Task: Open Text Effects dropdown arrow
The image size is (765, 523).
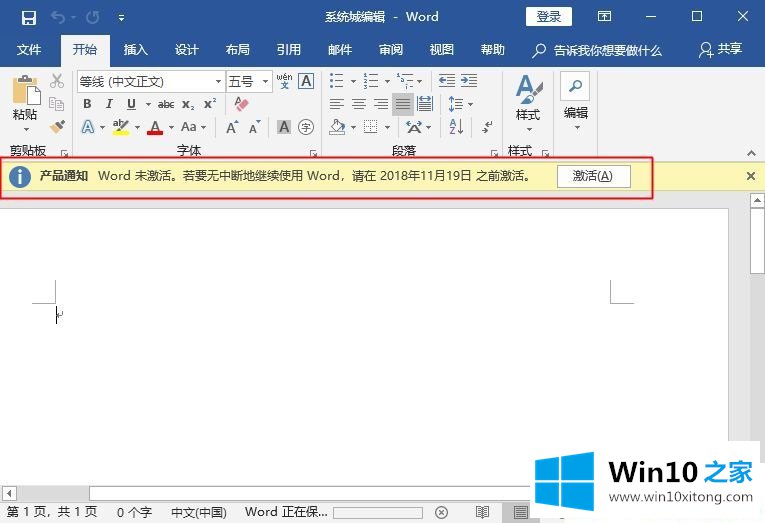Action: [102, 127]
